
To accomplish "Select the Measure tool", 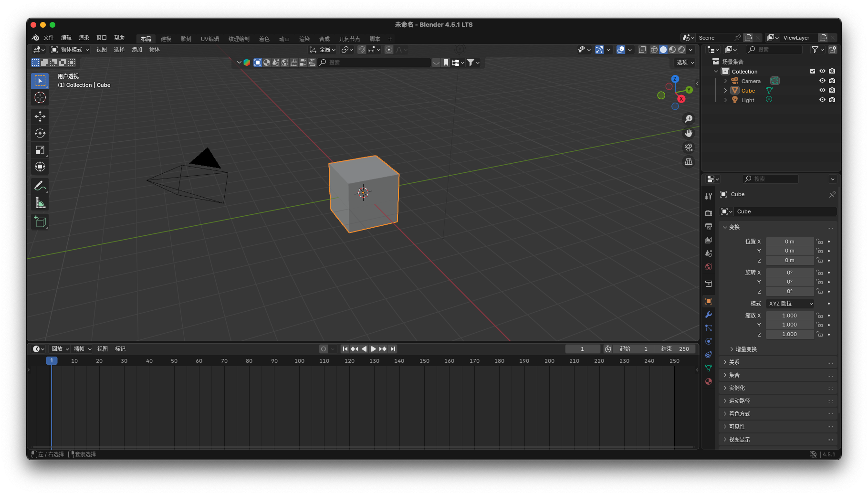I will click(40, 203).
